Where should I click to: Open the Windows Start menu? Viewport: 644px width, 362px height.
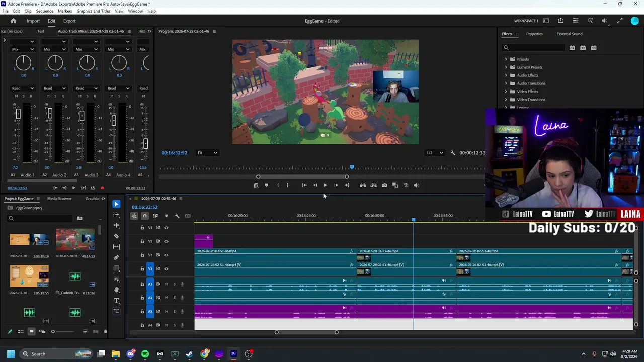coord(11,354)
